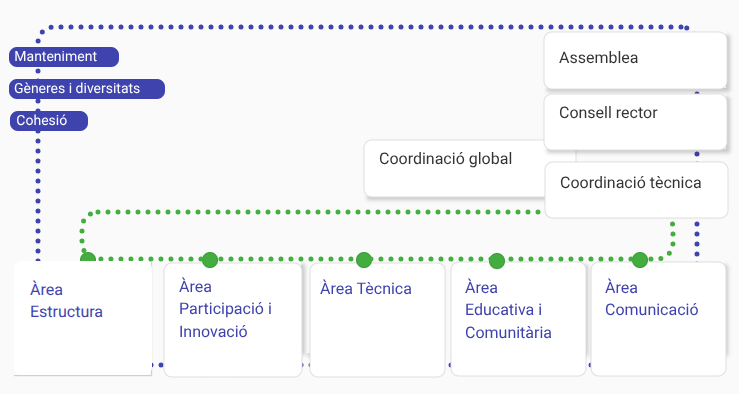Click the Cohesió tag pill
The width and height of the screenshot is (739, 394).
coord(49,121)
